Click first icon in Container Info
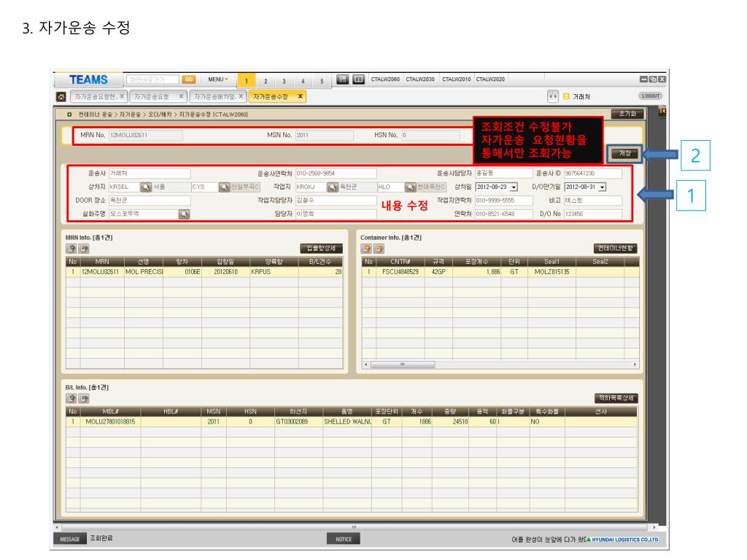This screenshot has height=560, width=747. [366, 249]
